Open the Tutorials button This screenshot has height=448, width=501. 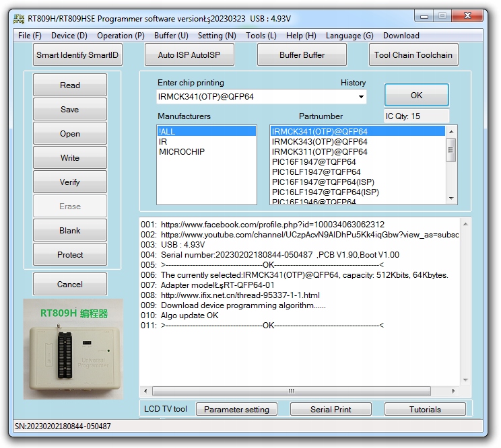coord(425,409)
